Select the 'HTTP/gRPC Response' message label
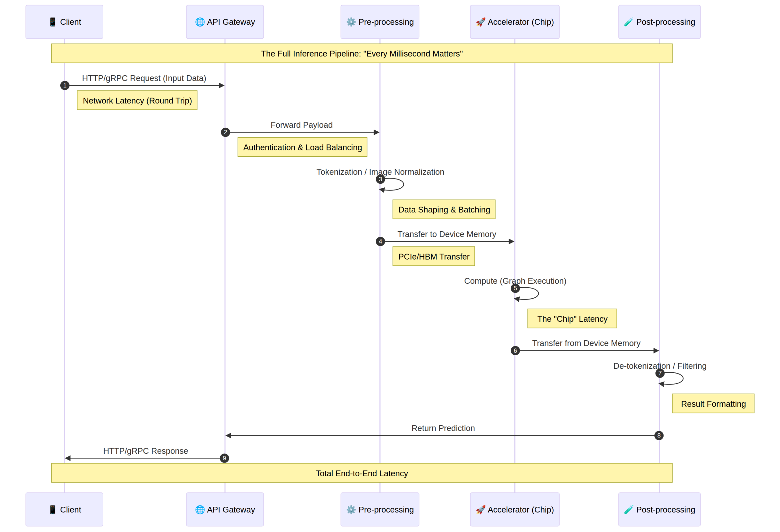Viewport: 780px width, 532px height. coord(145,451)
